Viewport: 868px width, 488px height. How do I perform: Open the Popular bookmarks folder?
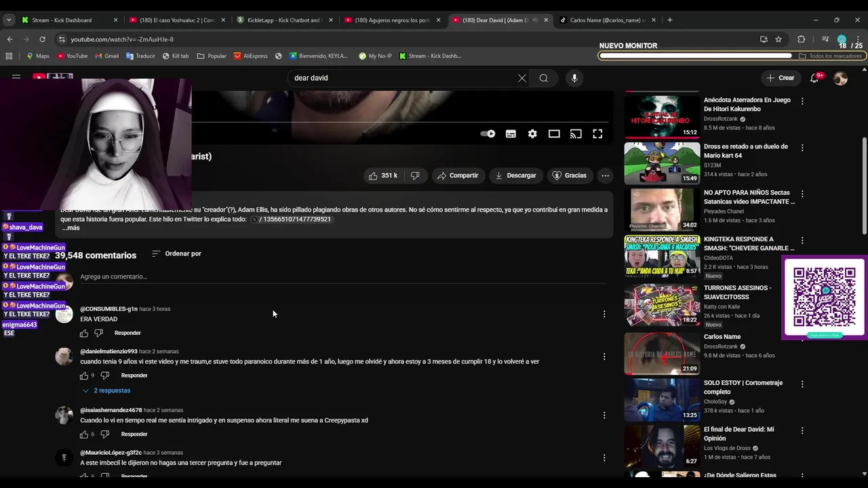pos(212,56)
